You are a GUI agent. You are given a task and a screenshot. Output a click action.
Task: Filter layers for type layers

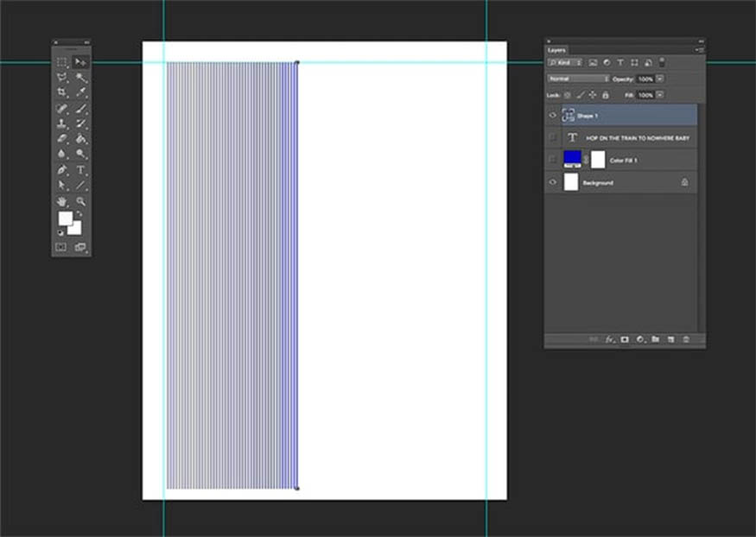tap(620, 63)
